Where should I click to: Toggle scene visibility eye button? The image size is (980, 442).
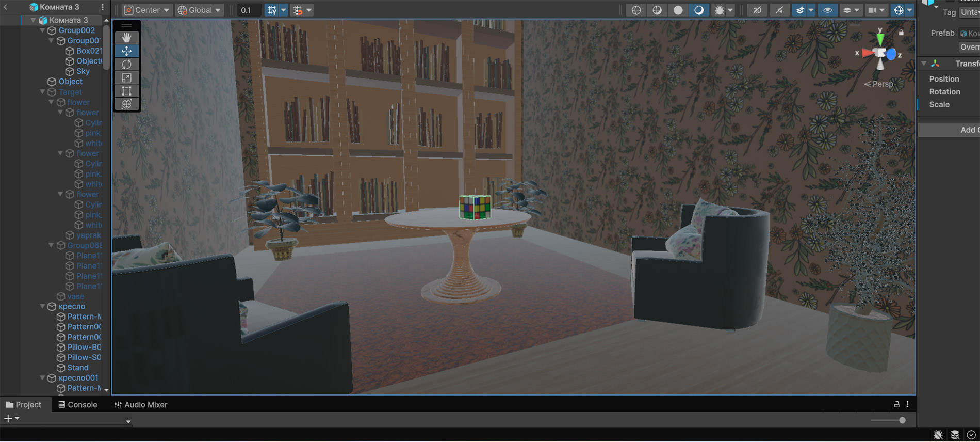click(827, 10)
